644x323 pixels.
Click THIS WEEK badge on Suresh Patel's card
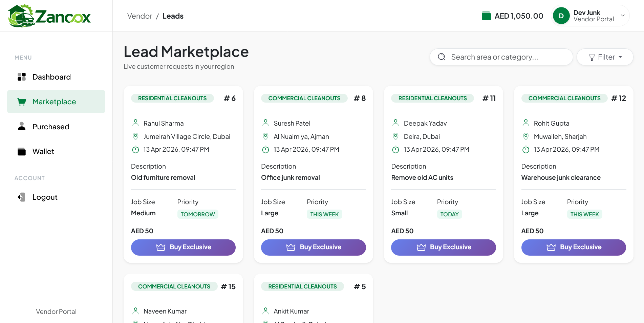coord(324,214)
